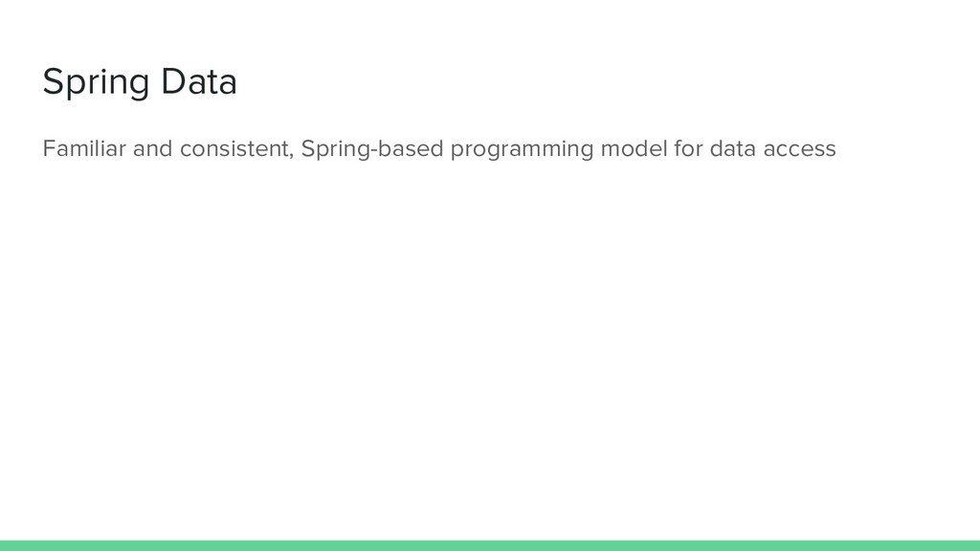Click the word "programming" in the subtitle

coord(522,150)
